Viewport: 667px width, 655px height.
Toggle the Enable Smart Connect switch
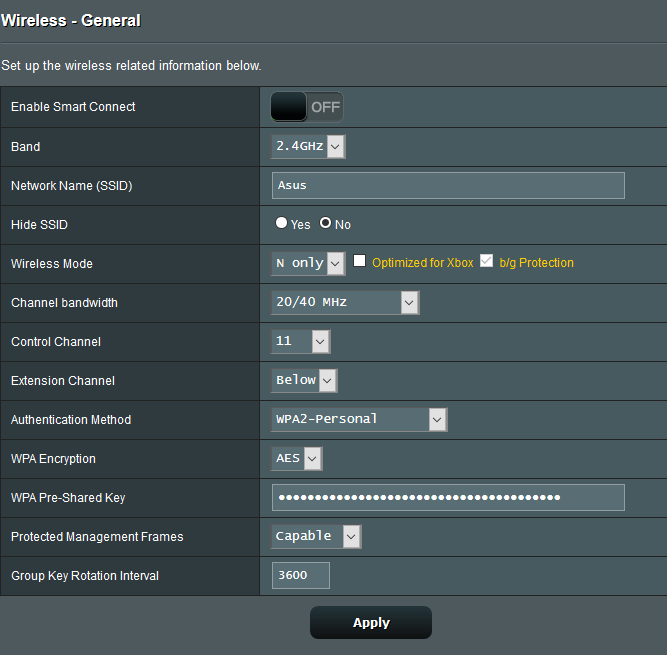pyautogui.click(x=307, y=107)
